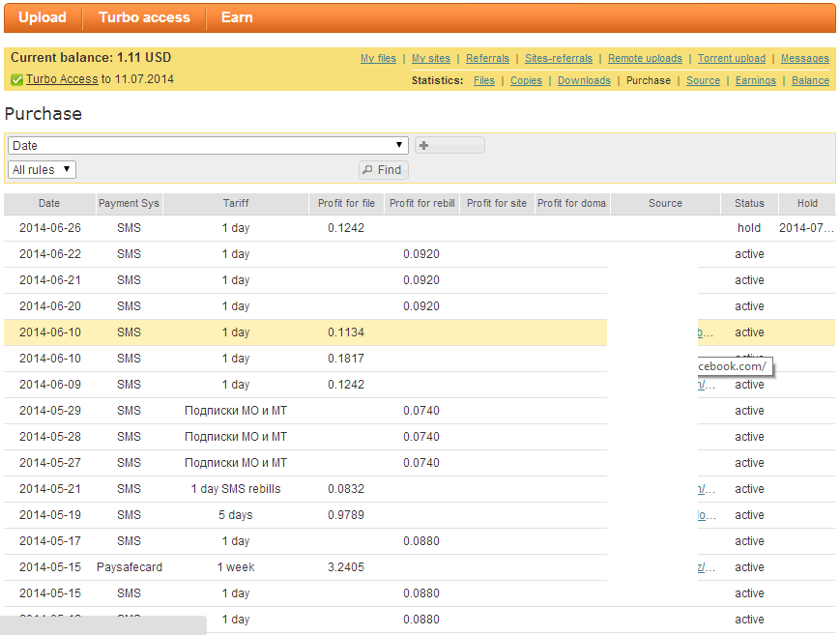View Files statistics
Viewport: 840px width, 635px height.
[483, 80]
